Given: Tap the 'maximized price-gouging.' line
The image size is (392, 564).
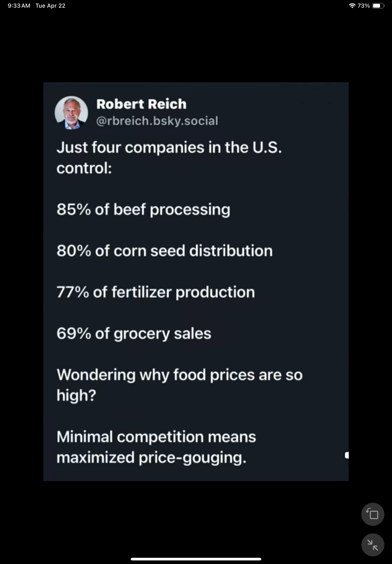Looking at the screenshot, I should click(x=151, y=457).
